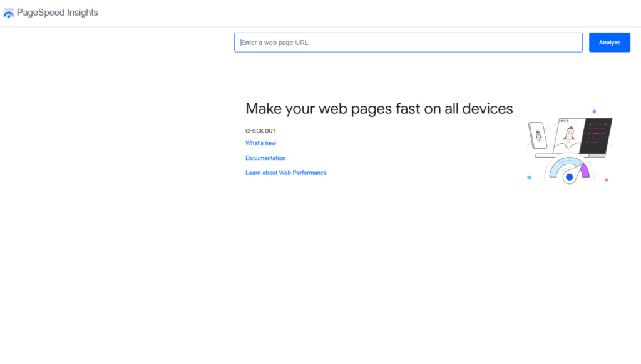
Task: Click the rocket and speedometer illustration
Action: [x=570, y=148]
